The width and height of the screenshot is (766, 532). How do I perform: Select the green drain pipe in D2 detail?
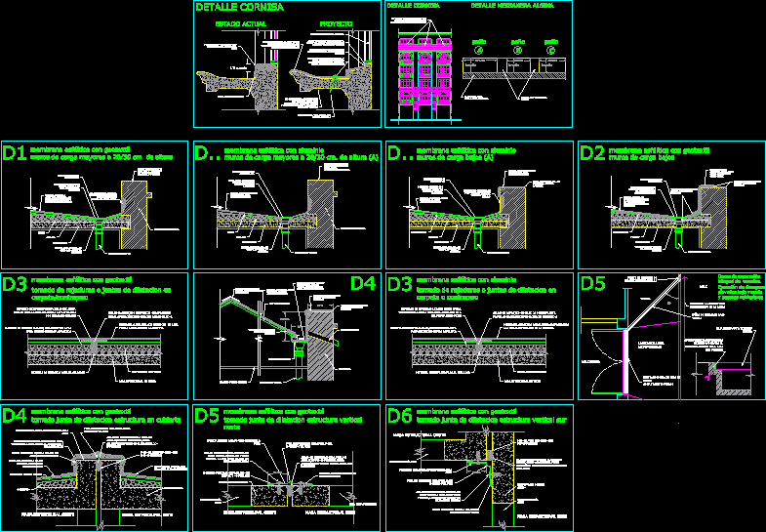point(678,236)
